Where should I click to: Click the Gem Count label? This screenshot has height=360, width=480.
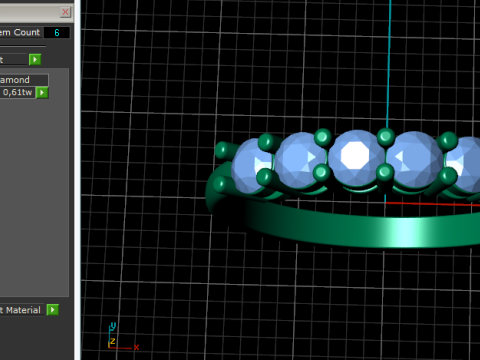click(x=21, y=32)
